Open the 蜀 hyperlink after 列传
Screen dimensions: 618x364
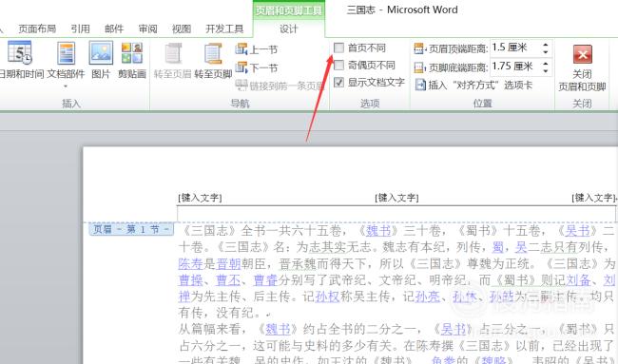pos(498,247)
